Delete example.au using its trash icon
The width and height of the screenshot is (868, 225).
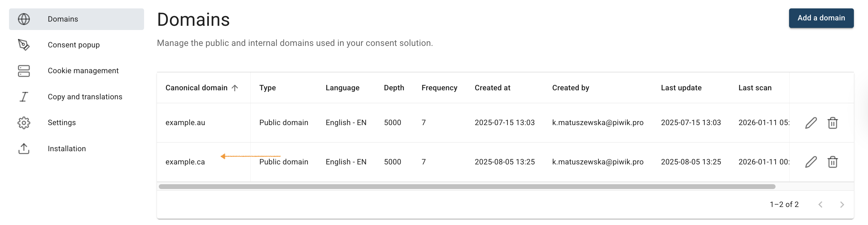833,123
